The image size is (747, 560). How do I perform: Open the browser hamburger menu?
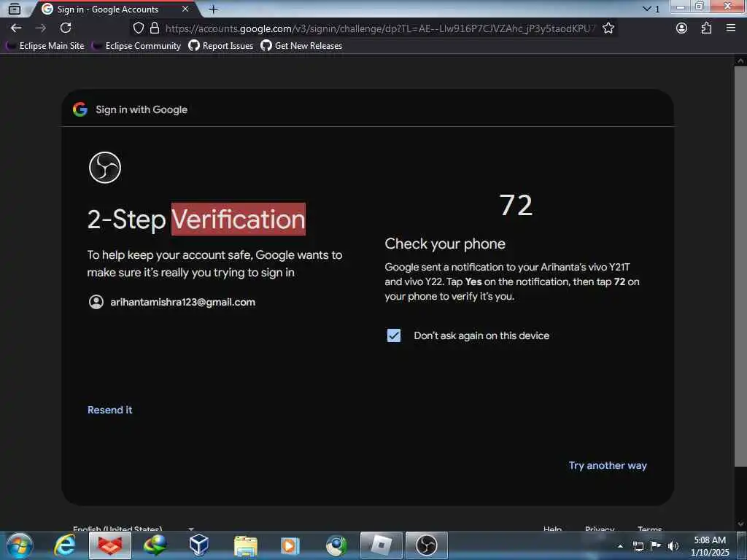731,28
